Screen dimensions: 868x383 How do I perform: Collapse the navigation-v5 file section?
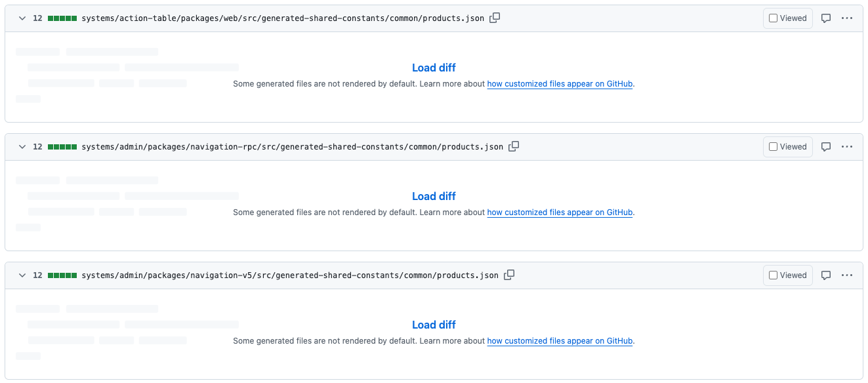[22, 275]
